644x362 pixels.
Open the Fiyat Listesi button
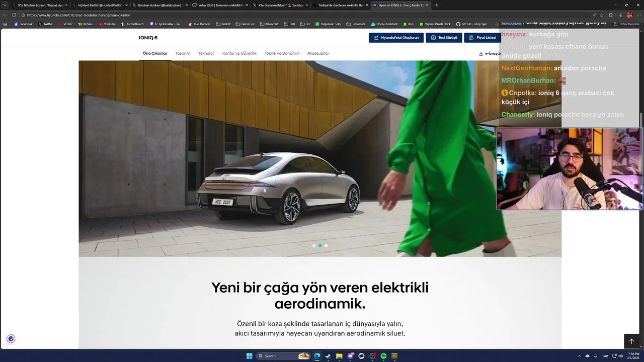tap(482, 38)
